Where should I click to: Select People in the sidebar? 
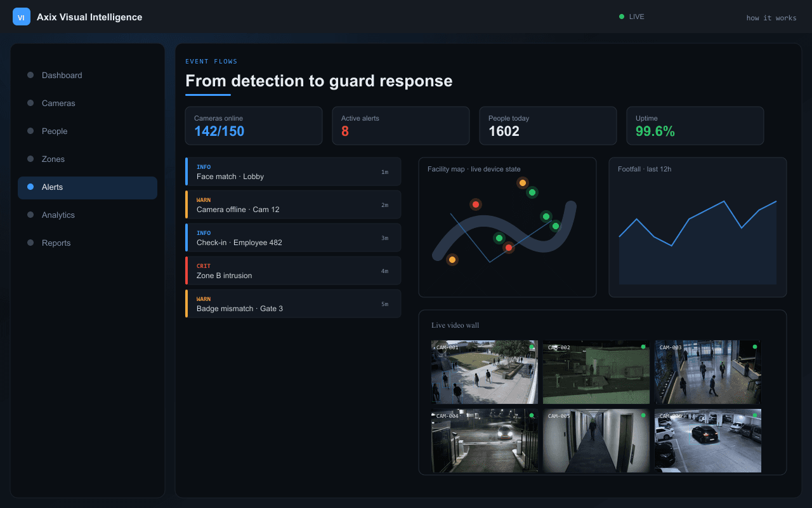[88, 131]
